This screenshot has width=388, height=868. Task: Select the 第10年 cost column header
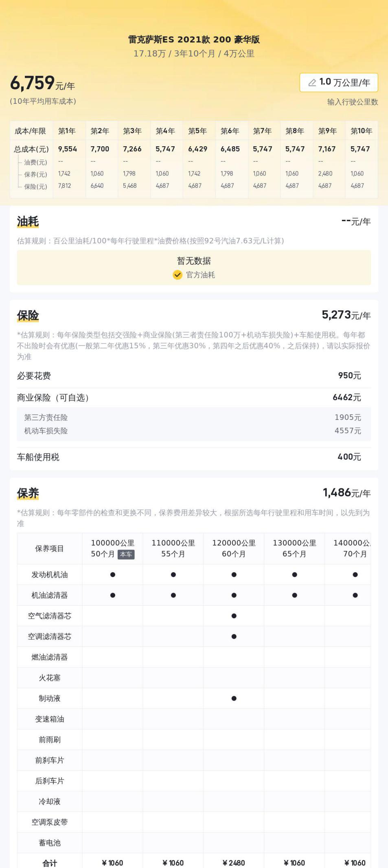point(361,131)
